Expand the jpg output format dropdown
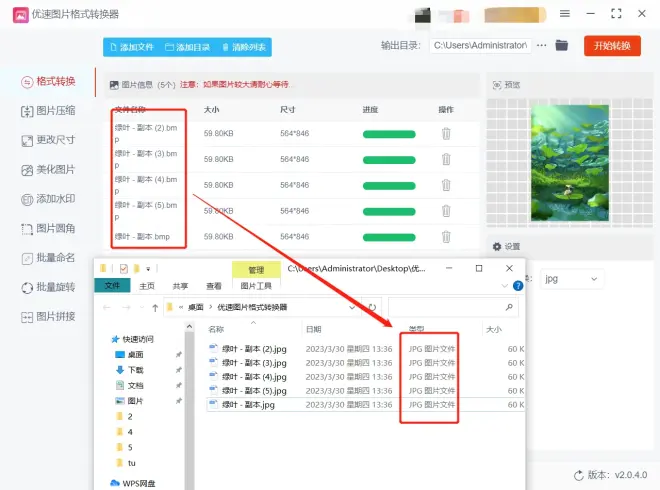This screenshot has height=490, width=660. 572,279
